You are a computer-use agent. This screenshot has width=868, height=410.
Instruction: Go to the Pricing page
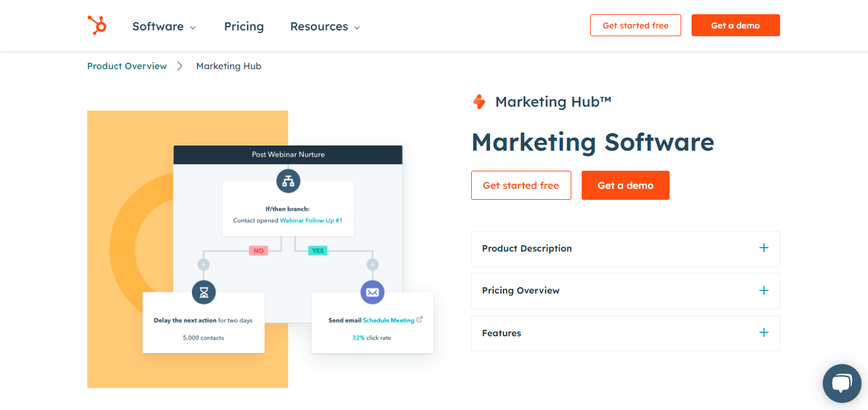coord(244,27)
